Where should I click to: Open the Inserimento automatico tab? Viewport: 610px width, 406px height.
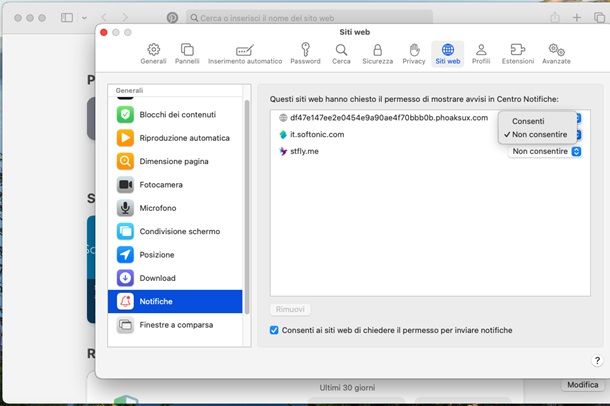click(245, 54)
